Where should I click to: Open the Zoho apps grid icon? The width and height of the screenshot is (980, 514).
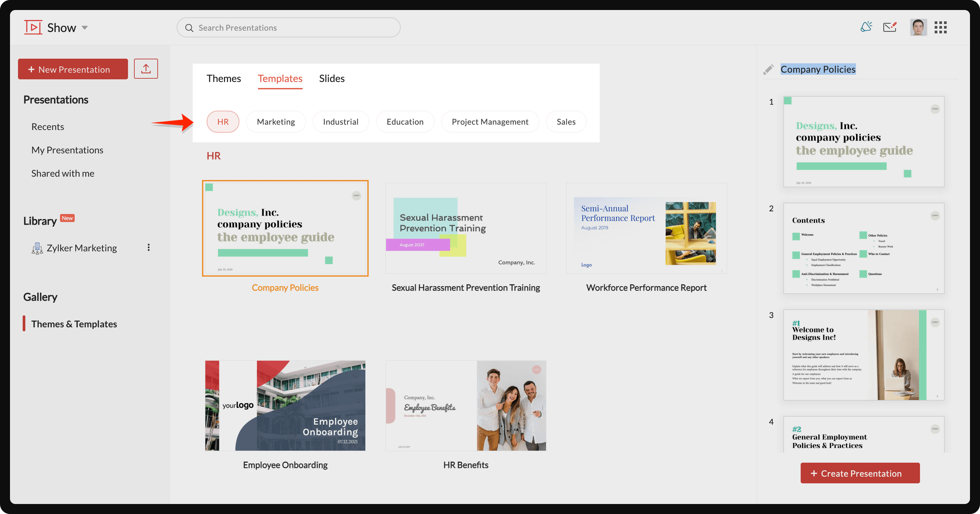point(941,27)
